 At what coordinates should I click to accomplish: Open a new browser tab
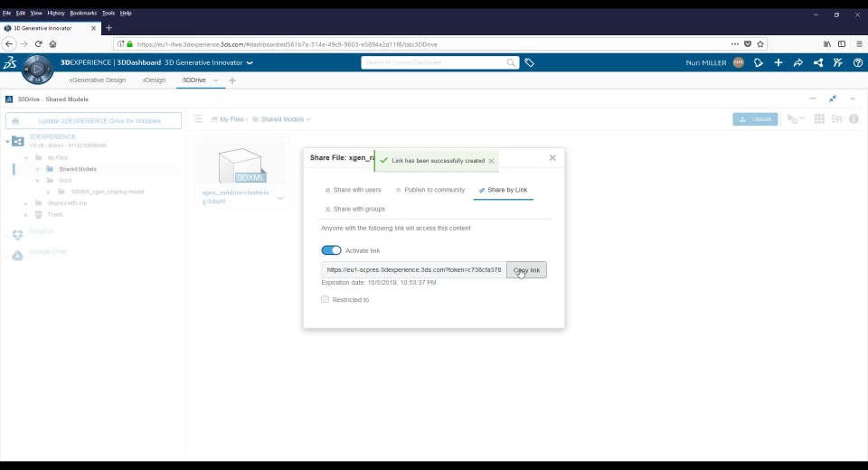point(108,28)
